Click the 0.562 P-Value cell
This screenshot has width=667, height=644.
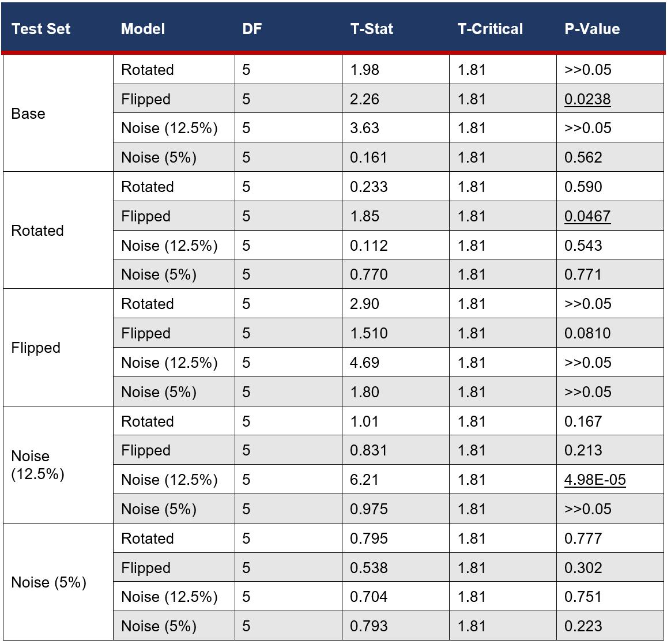(610, 157)
